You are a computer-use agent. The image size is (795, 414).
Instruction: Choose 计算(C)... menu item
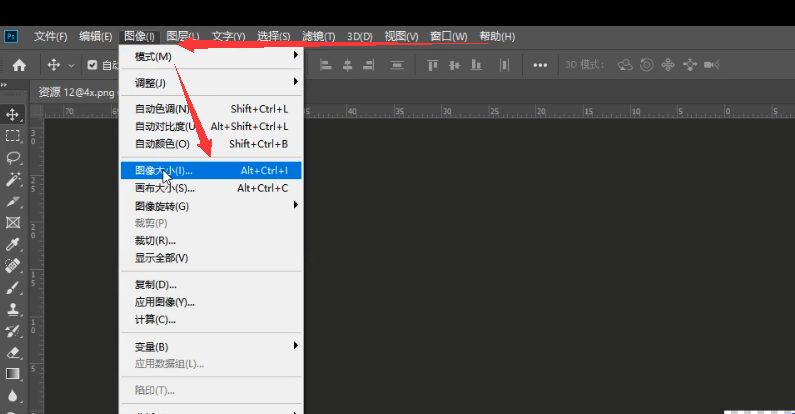pyautogui.click(x=211, y=320)
